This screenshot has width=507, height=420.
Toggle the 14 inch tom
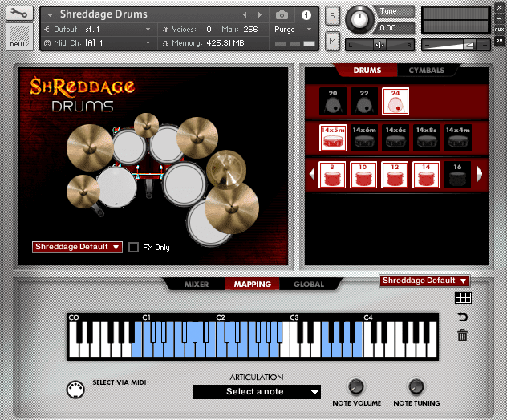click(x=426, y=175)
